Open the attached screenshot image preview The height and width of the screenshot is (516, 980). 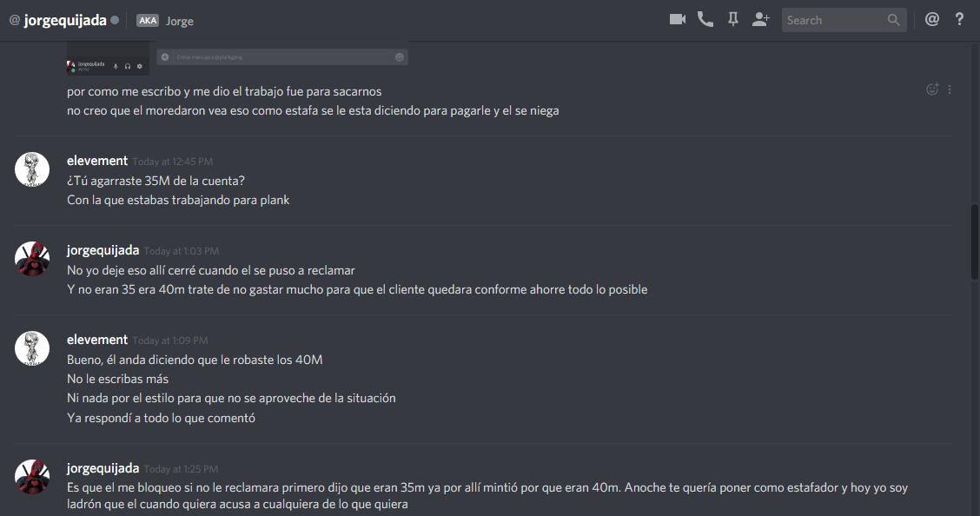click(237, 58)
